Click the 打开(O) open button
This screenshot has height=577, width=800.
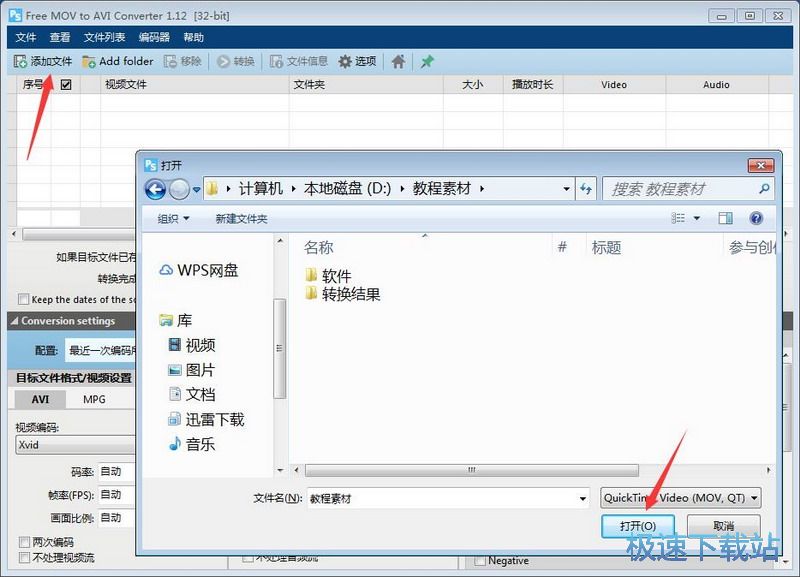tap(638, 526)
